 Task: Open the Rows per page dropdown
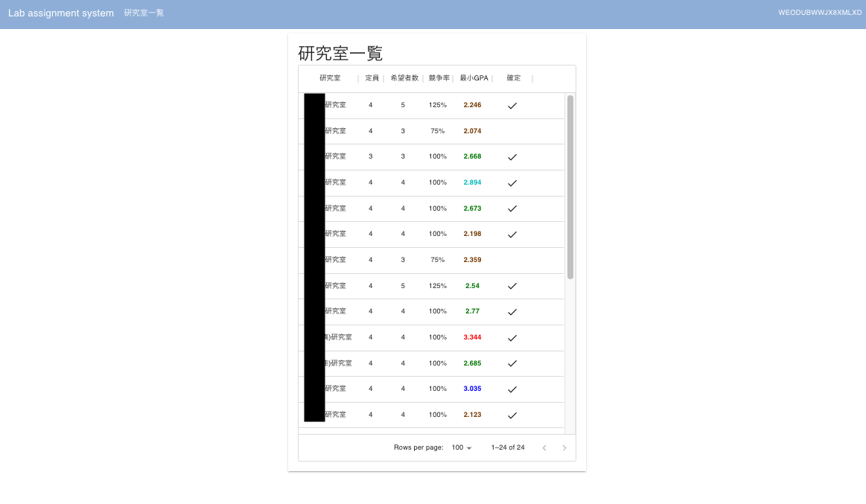(461, 447)
